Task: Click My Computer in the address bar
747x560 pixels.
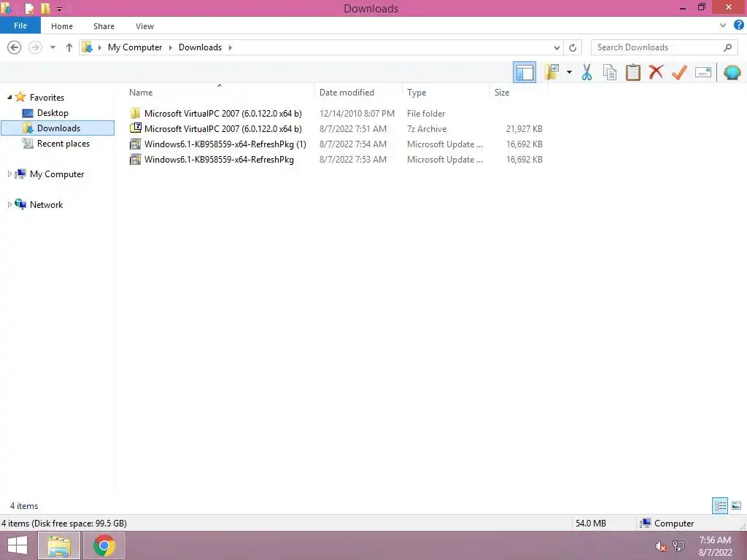Action: click(135, 47)
